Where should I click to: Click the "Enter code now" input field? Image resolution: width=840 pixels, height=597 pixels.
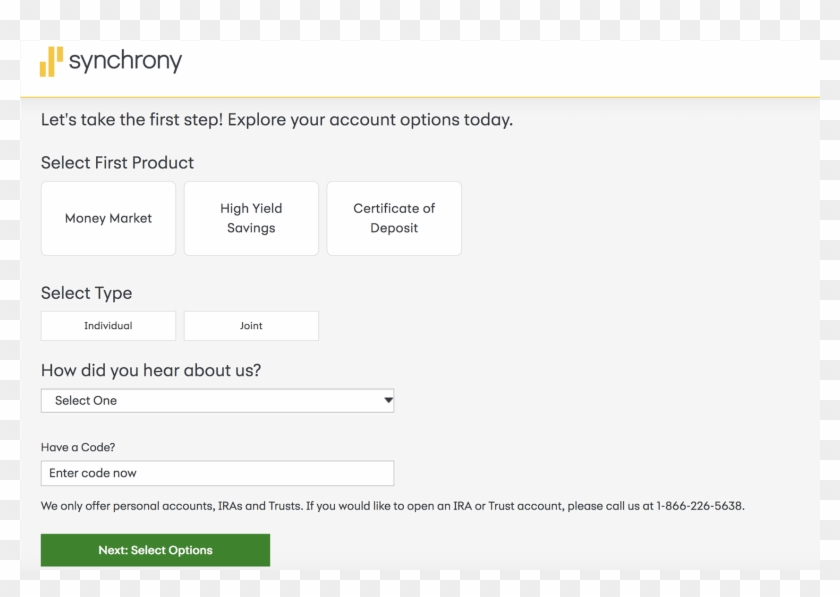point(217,472)
